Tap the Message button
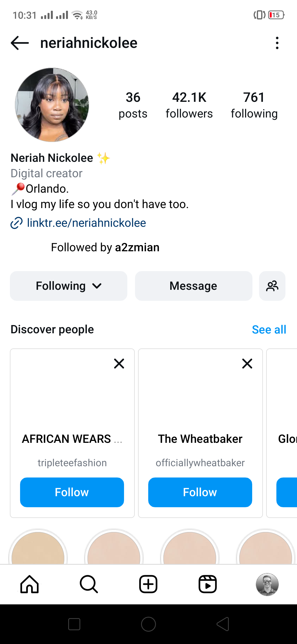Screen dimensions: 297x644 pyautogui.click(x=194, y=286)
